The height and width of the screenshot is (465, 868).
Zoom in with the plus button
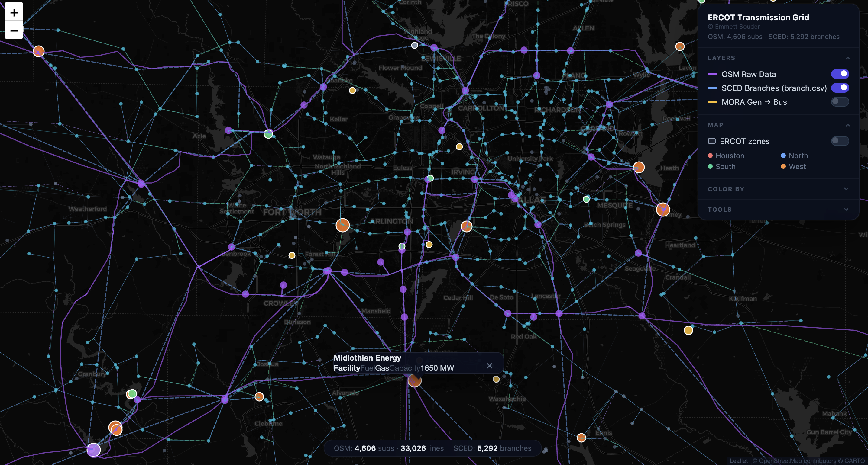coord(14,12)
